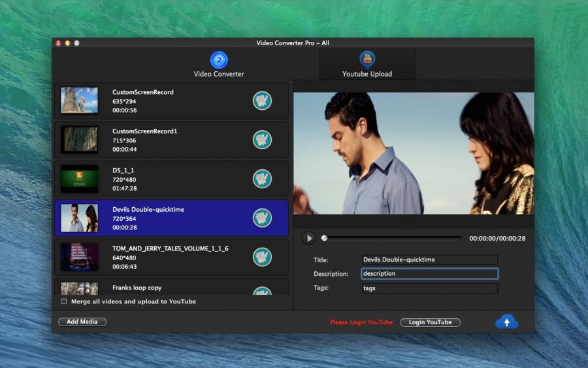Click the edit icon for Franks loop copy
588x368 pixels.
click(x=262, y=291)
